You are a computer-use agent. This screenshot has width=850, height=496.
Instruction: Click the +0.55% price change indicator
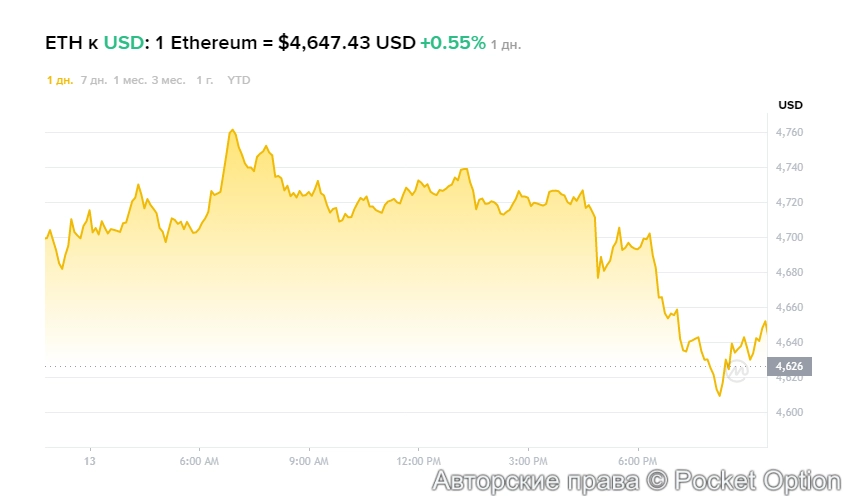pyautogui.click(x=452, y=43)
